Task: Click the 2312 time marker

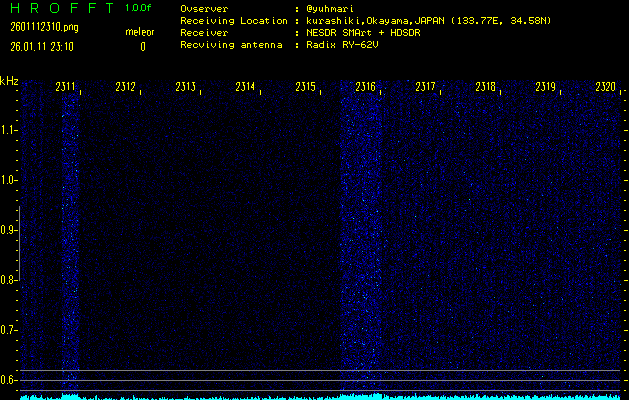Action: click(x=126, y=88)
